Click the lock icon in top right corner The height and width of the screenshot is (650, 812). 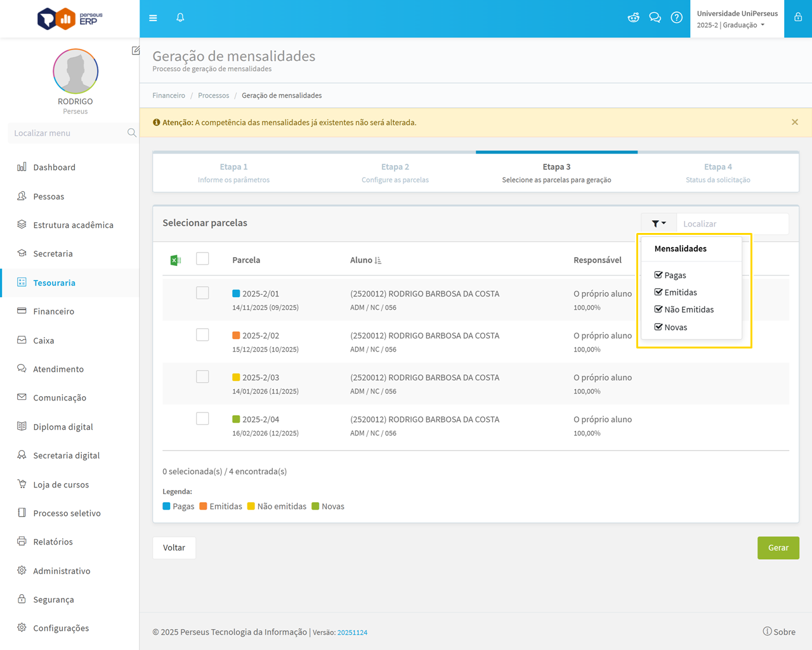point(798,18)
